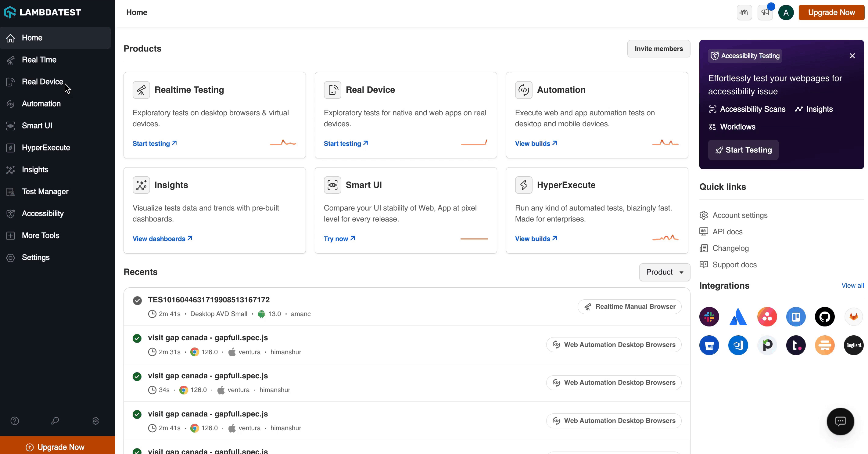Click the announcements megaphone icon

point(765,13)
